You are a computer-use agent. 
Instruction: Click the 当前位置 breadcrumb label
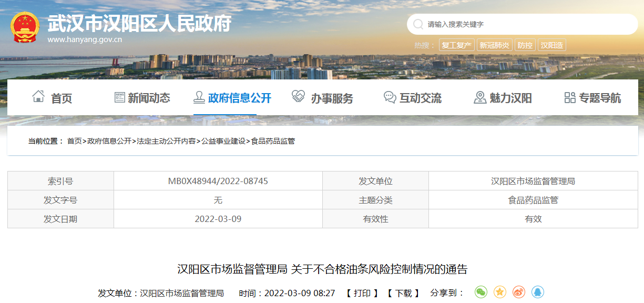click(46, 141)
